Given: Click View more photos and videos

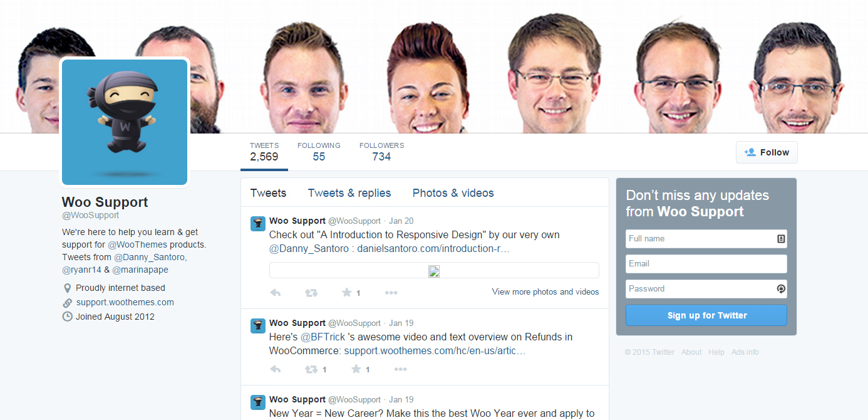Looking at the screenshot, I should pos(545,291).
